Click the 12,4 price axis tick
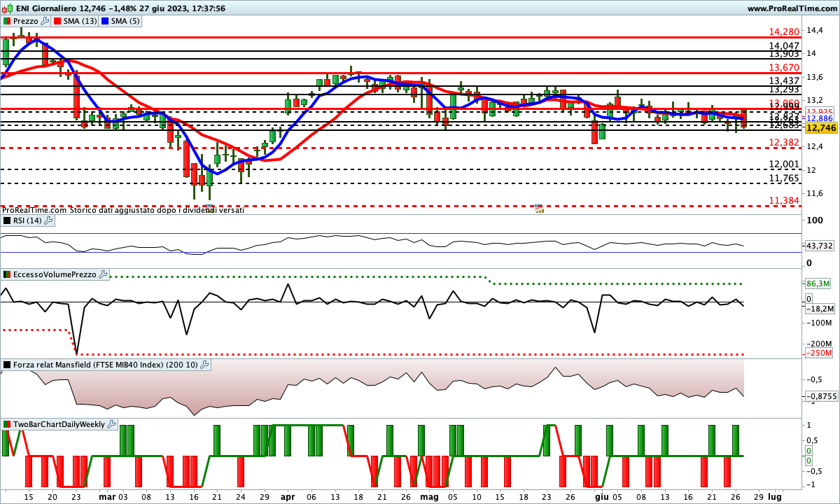 coord(814,147)
